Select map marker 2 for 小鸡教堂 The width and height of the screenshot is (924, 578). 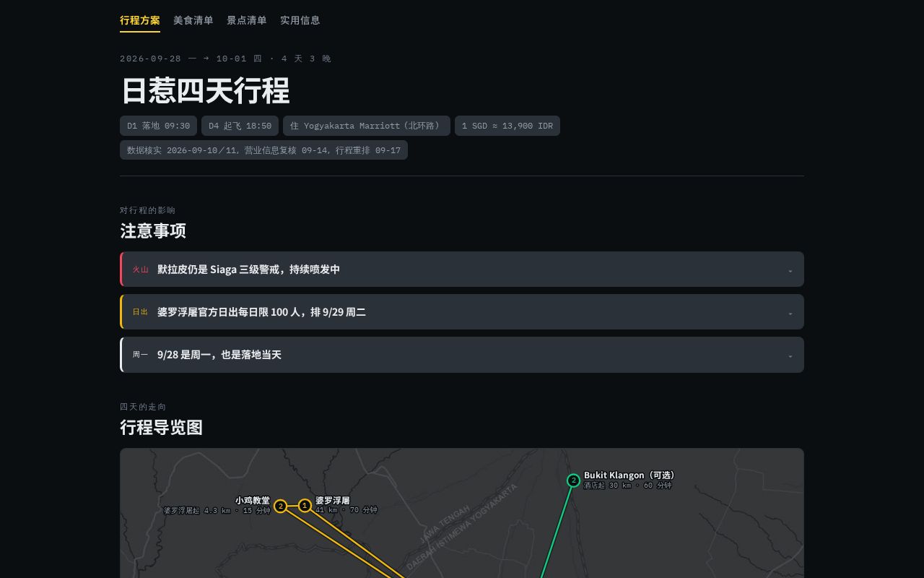pos(281,506)
